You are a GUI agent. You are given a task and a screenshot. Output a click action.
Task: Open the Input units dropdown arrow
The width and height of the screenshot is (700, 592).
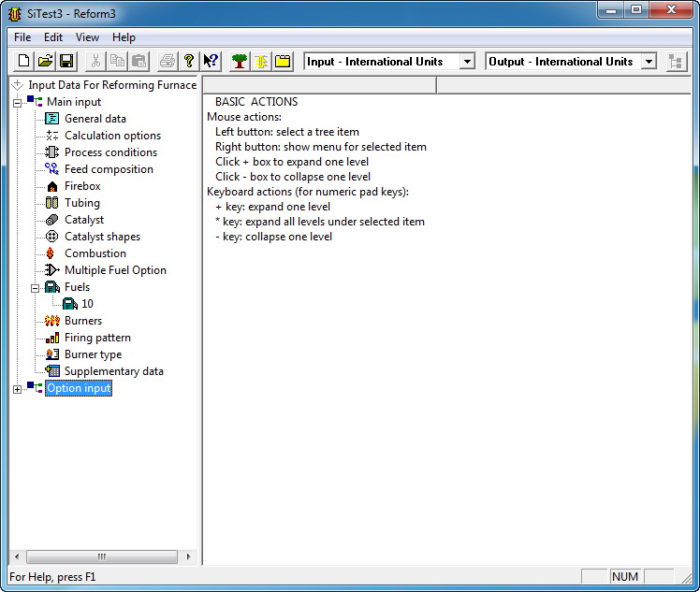tap(467, 61)
